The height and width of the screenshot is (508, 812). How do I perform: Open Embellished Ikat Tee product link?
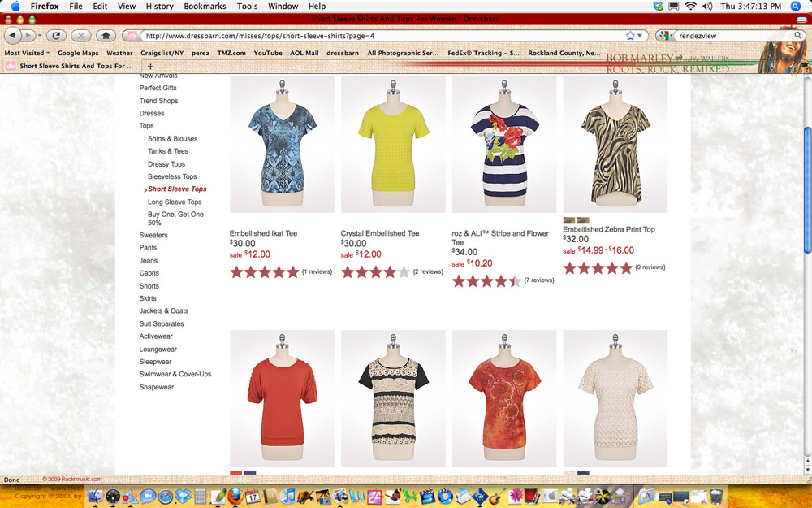click(263, 233)
